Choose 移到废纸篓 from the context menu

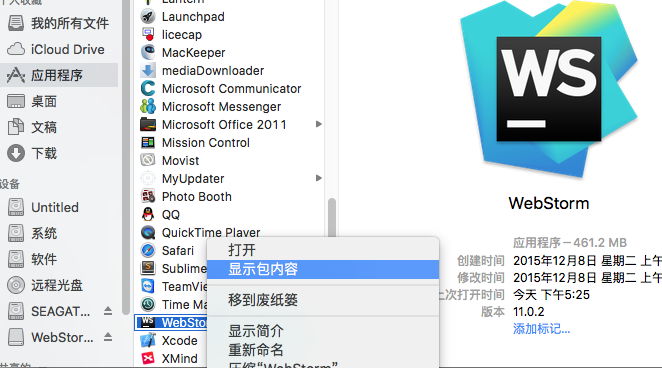tap(323, 300)
